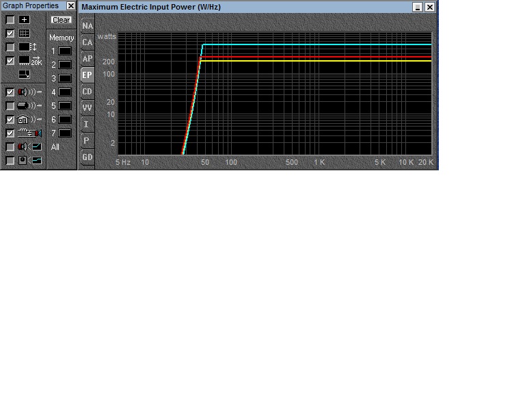Tick the checkbox beside the crosshair cursor icon
This screenshot has width=525, height=420.
10,20
